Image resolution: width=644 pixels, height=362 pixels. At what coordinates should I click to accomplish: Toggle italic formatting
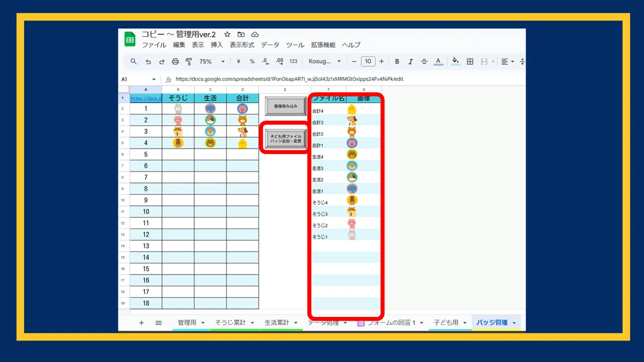click(411, 62)
